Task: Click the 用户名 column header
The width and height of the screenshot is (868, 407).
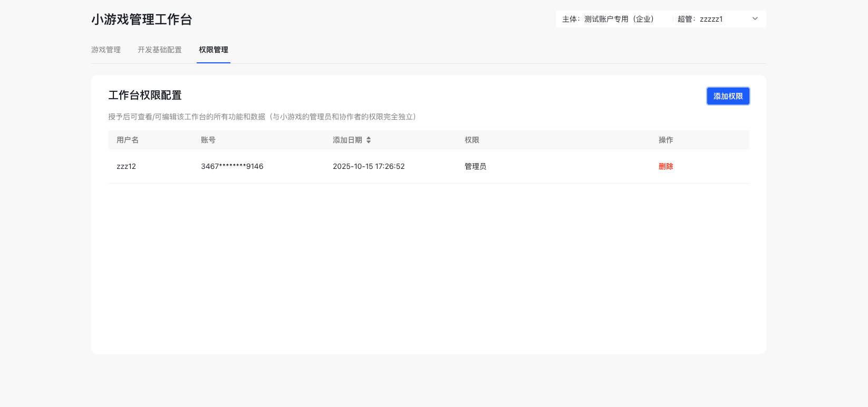Action: (x=128, y=140)
